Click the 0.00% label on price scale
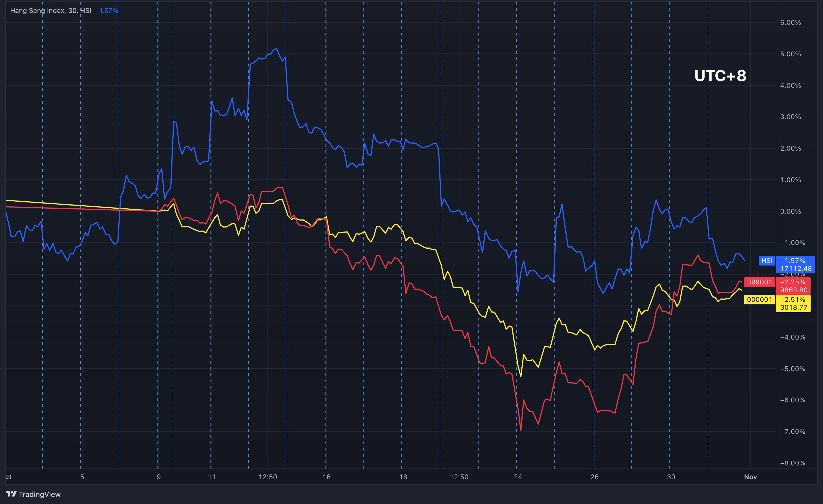This screenshot has width=823, height=504. tap(791, 211)
